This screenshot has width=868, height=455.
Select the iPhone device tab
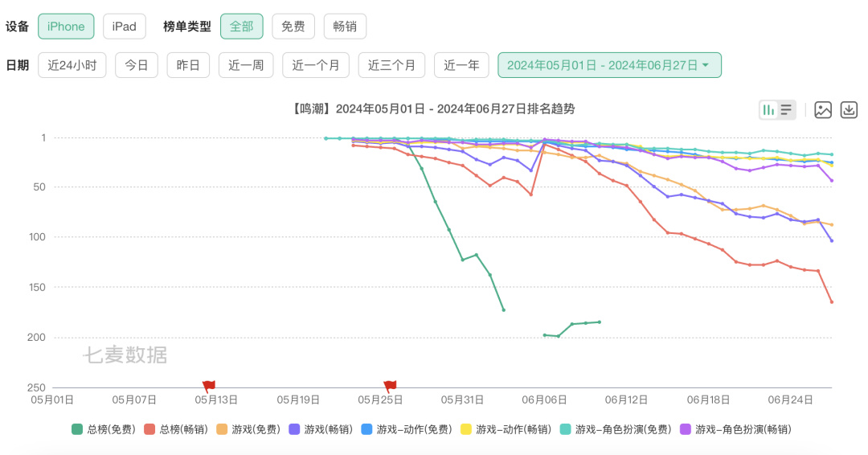pos(66,27)
